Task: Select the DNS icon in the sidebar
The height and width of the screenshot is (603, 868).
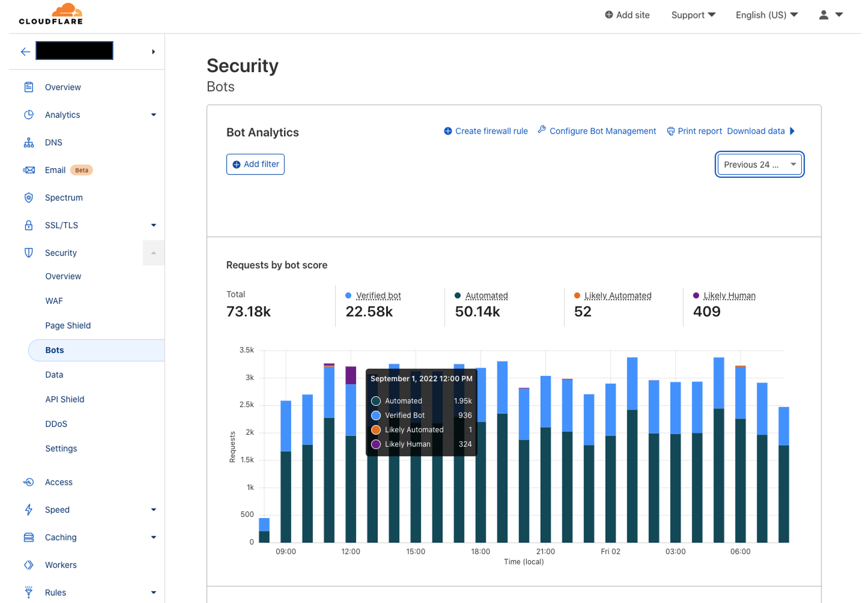Action: [x=28, y=142]
